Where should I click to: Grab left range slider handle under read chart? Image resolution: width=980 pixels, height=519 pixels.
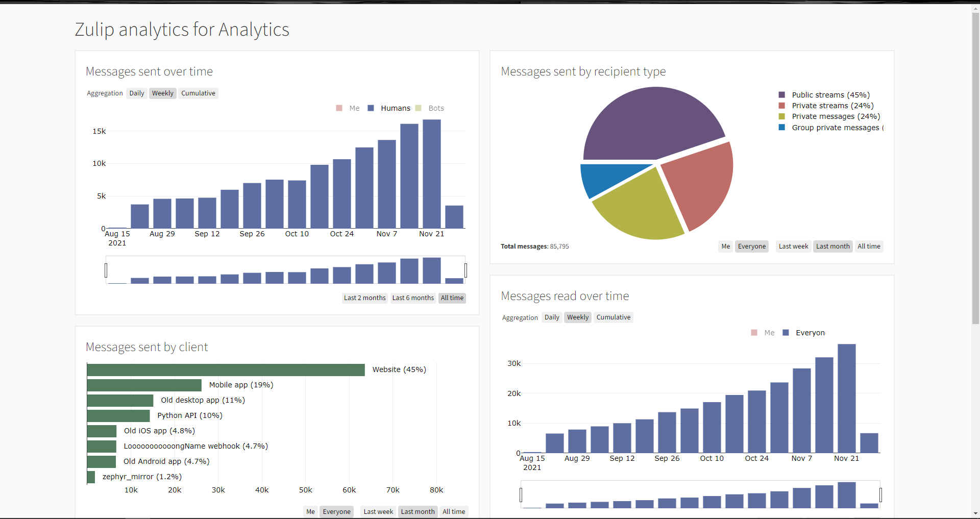point(521,495)
